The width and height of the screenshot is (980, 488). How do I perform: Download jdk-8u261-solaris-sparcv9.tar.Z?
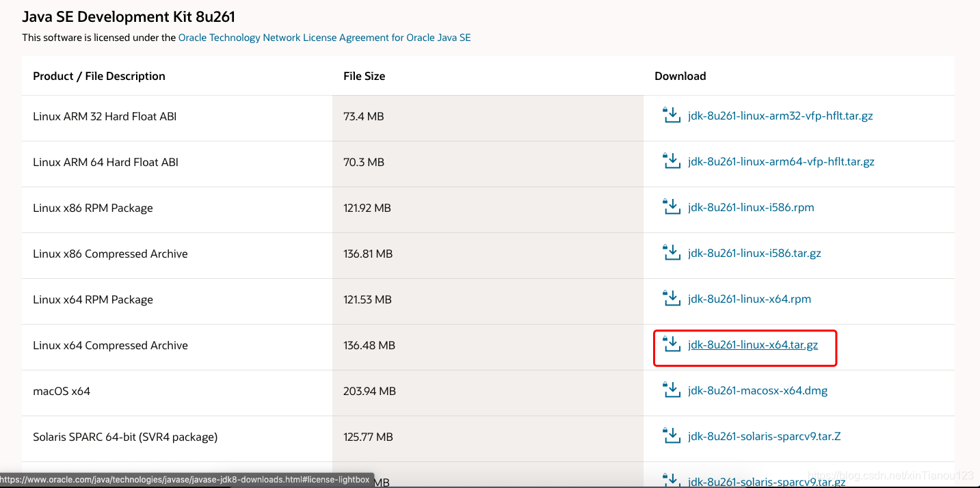764,437
